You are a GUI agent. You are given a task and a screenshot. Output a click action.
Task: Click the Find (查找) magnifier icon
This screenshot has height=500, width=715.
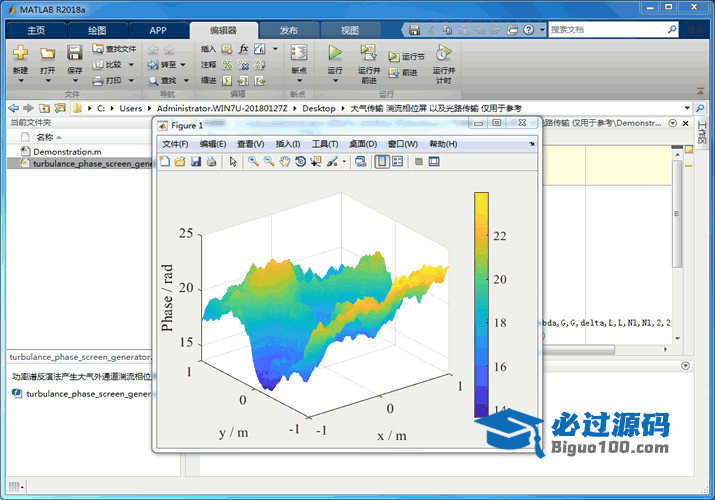(x=153, y=81)
